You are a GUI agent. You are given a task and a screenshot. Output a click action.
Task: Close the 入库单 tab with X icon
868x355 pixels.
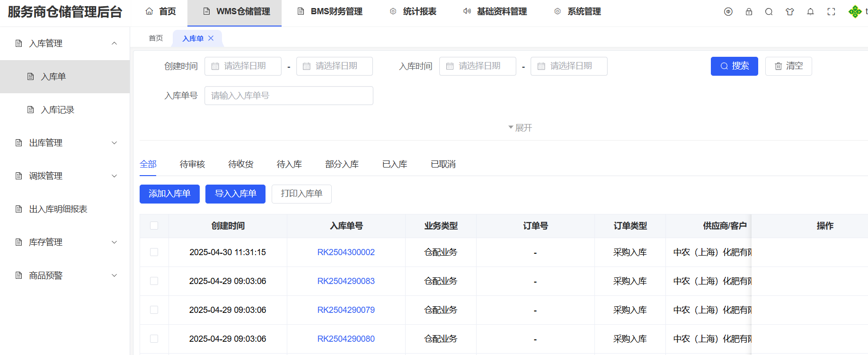pos(211,38)
